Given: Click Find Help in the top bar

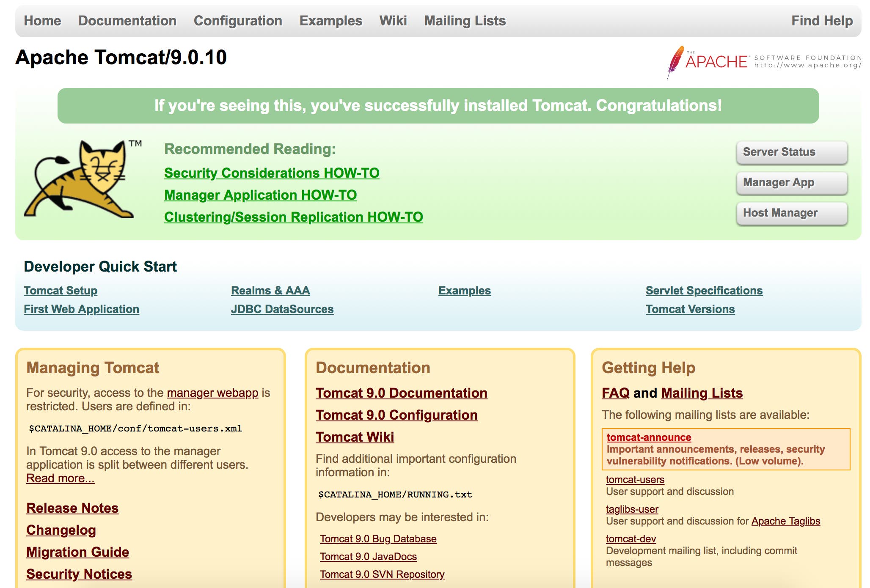Looking at the screenshot, I should click(821, 20).
